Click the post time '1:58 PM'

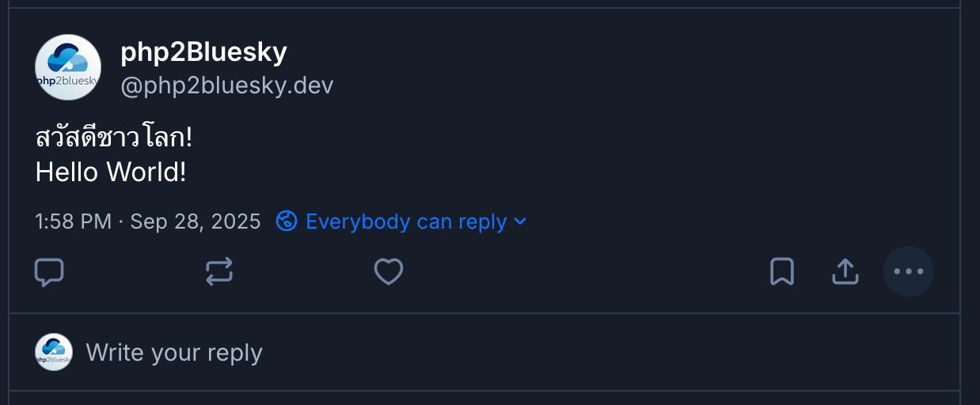(73, 221)
